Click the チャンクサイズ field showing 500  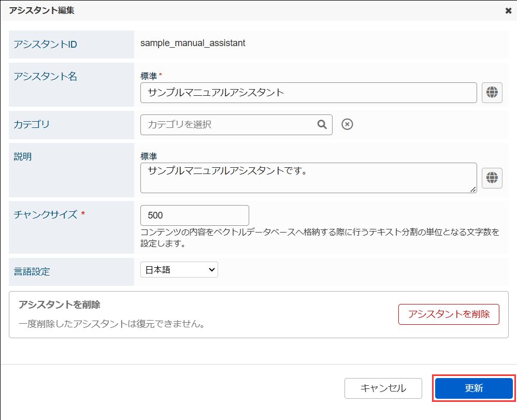pyautogui.click(x=194, y=215)
